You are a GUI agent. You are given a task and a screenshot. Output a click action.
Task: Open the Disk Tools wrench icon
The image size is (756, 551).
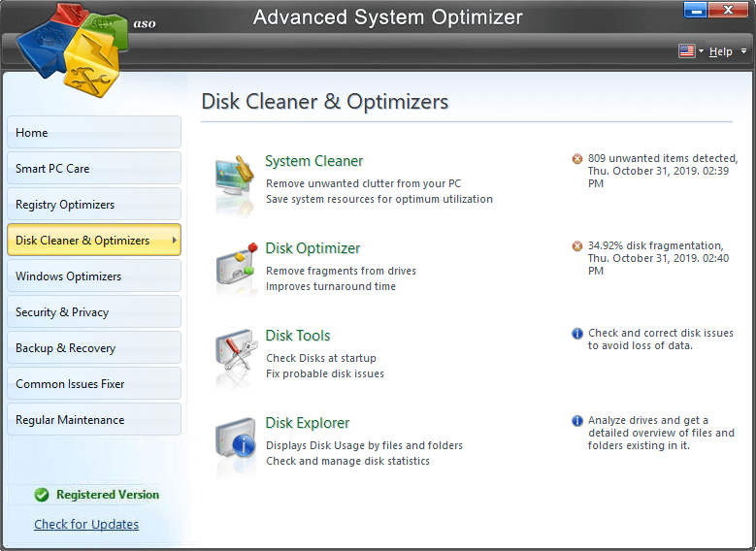(x=236, y=351)
